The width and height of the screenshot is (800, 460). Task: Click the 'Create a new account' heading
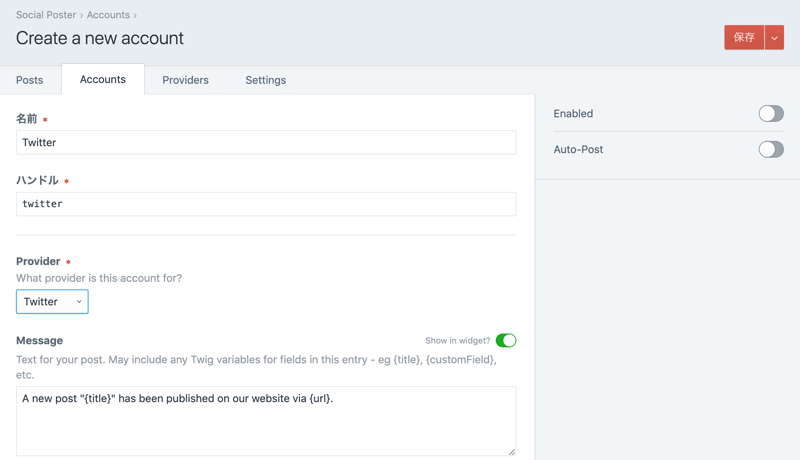tap(100, 38)
